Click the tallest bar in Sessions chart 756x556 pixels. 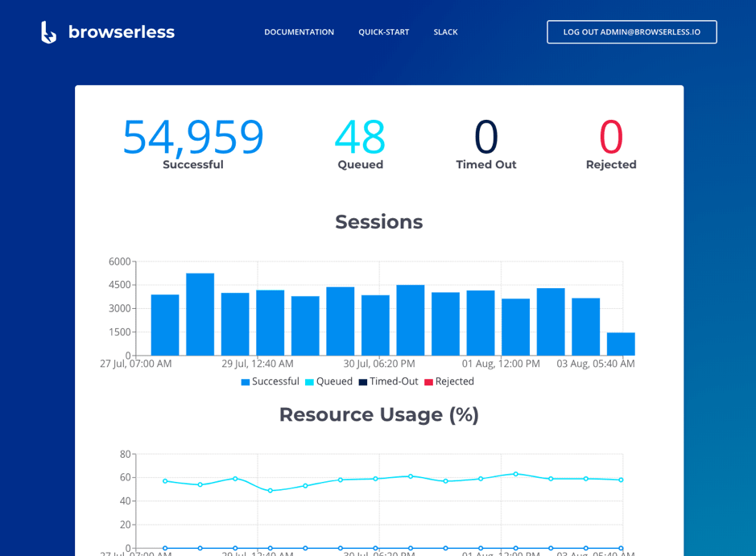point(200,314)
